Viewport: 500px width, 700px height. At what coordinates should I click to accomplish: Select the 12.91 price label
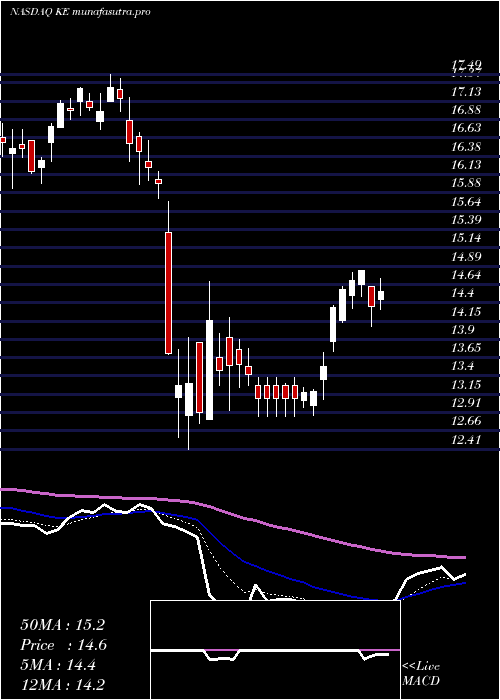tap(466, 403)
